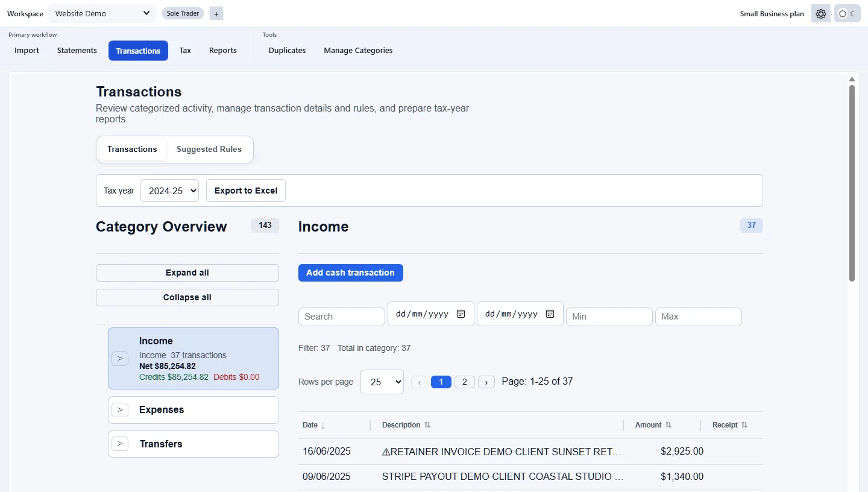The height and width of the screenshot is (492, 868).
Task: Expand the Expenses category chevron
Action: tap(120, 410)
